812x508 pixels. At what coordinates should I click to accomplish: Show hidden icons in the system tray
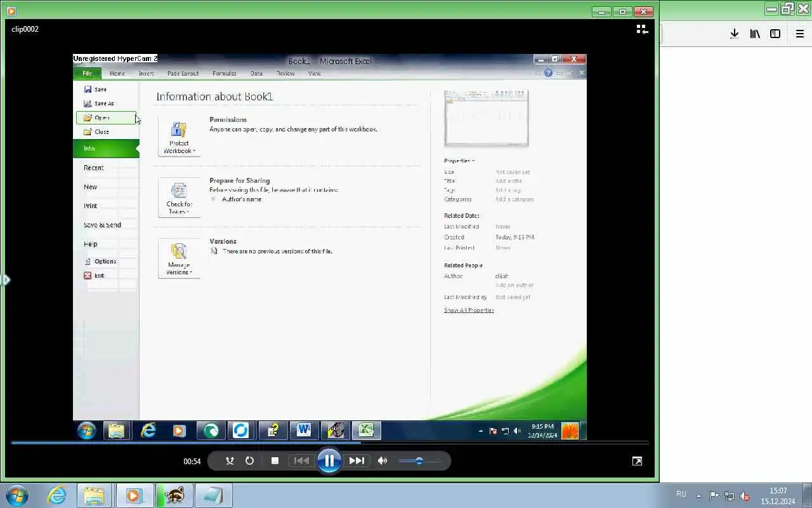698,496
